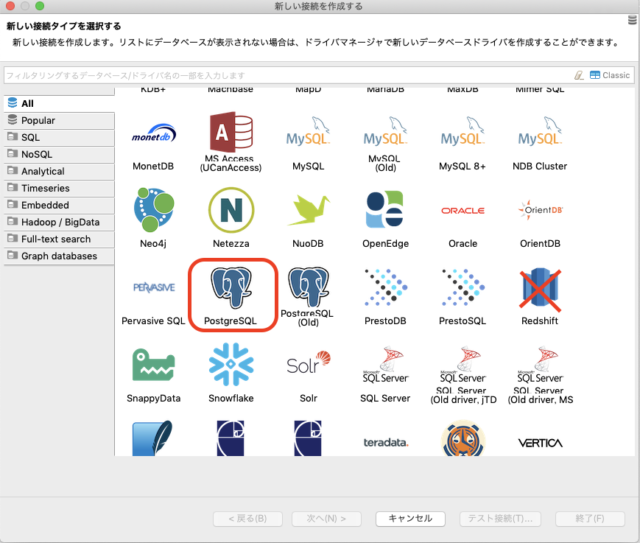Clear the filter with the eraser icon
The width and height of the screenshot is (640, 543).
pos(579,75)
